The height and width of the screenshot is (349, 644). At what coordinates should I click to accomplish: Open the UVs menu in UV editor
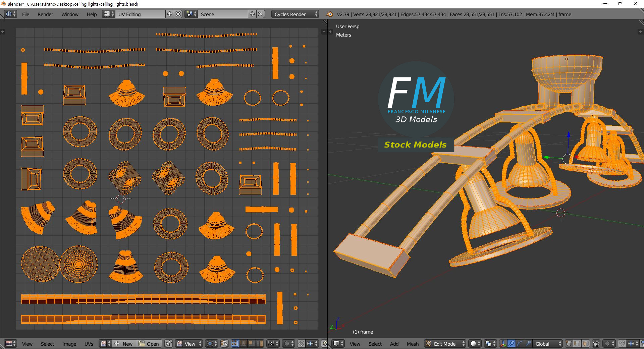coord(89,344)
